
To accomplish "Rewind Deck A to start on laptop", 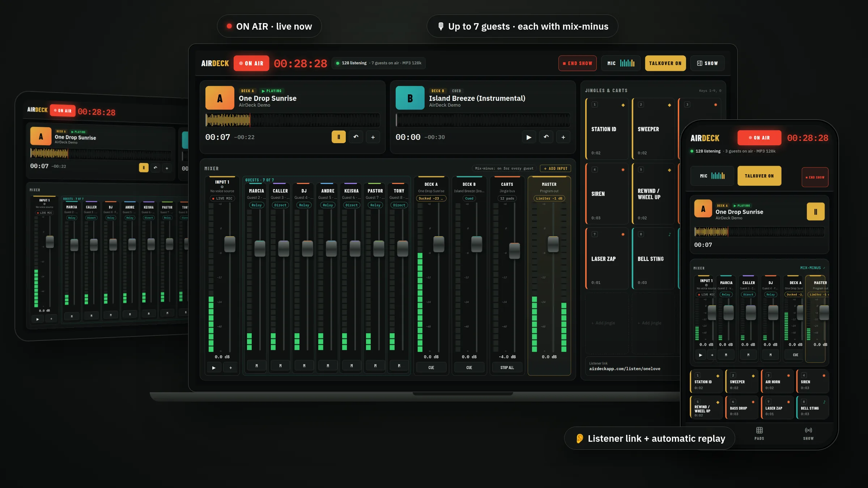I will 356,137.
